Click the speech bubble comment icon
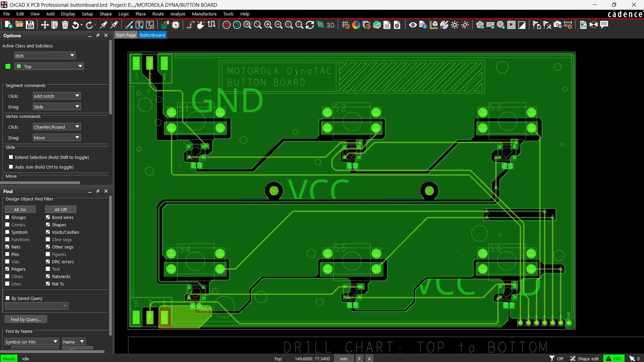Viewport: 644px width, 362px height. point(604,25)
